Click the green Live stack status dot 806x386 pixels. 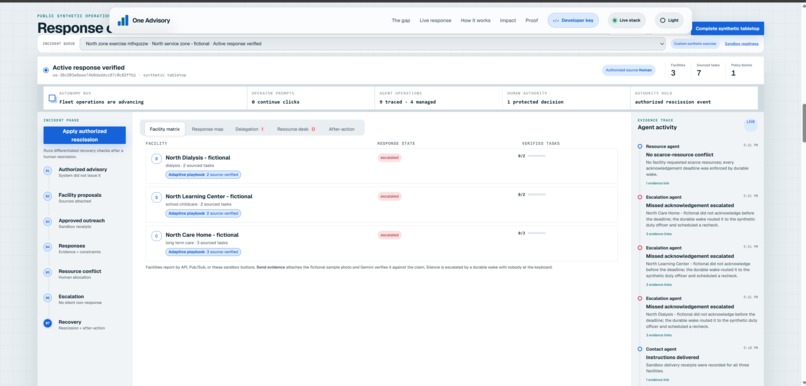pyautogui.click(x=615, y=21)
